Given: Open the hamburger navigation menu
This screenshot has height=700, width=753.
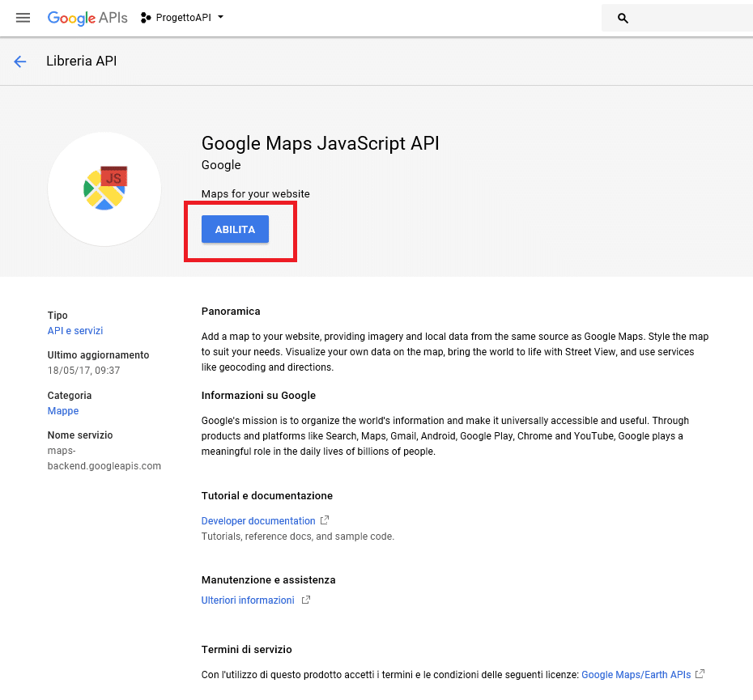Looking at the screenshot, I should tap(23, 18).
